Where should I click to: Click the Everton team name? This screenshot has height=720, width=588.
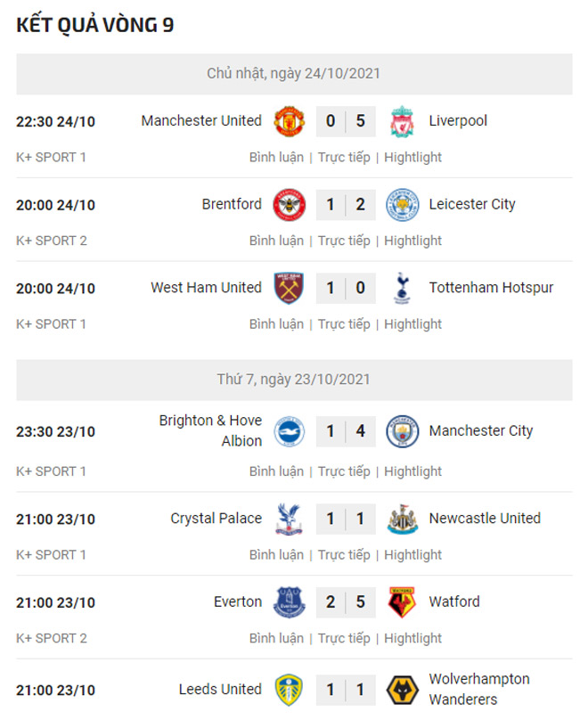(x=238, y=602)
